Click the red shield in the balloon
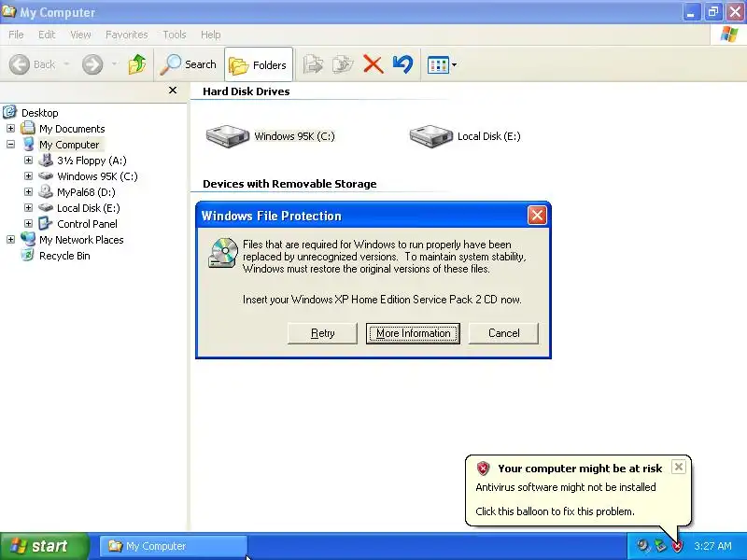The height and width of the screenshot is (560, 747). (483, 469)
